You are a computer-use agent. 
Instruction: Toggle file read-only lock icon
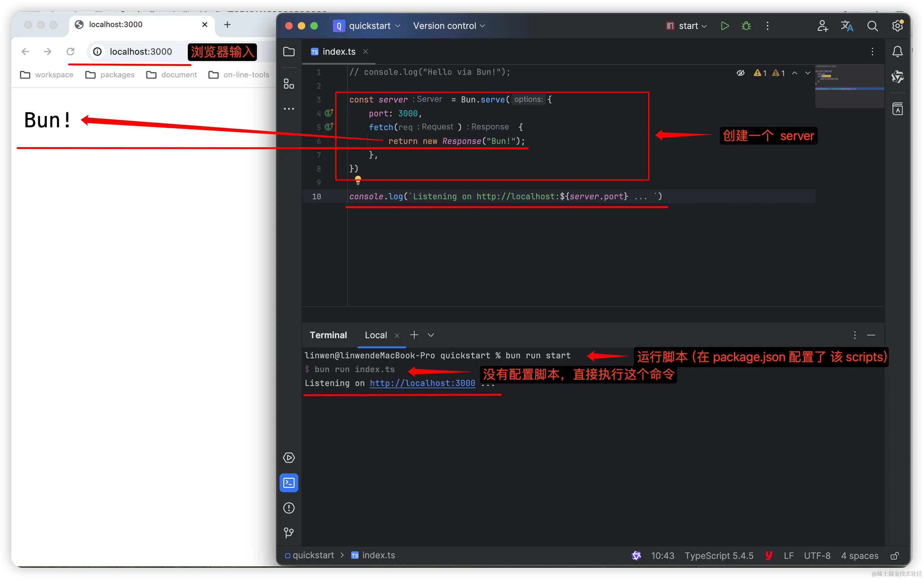(x=894, y=556)
